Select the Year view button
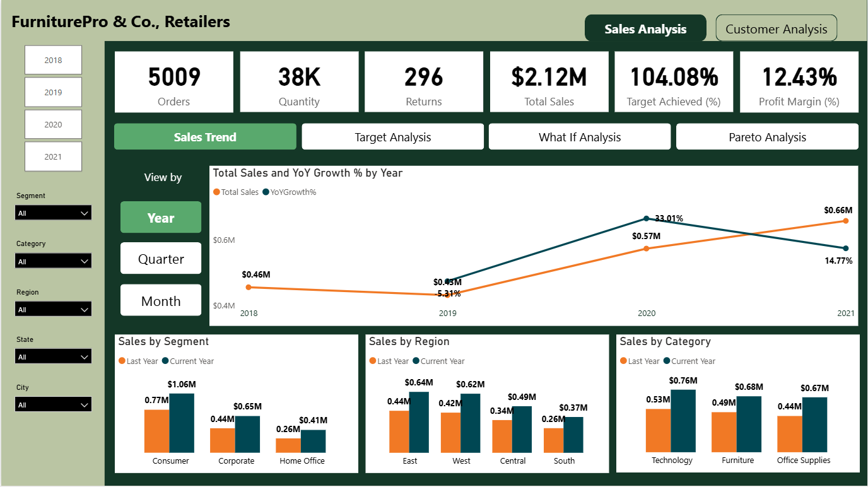The image size is (868, 487). pyautogui.click(x=160, y=217)
